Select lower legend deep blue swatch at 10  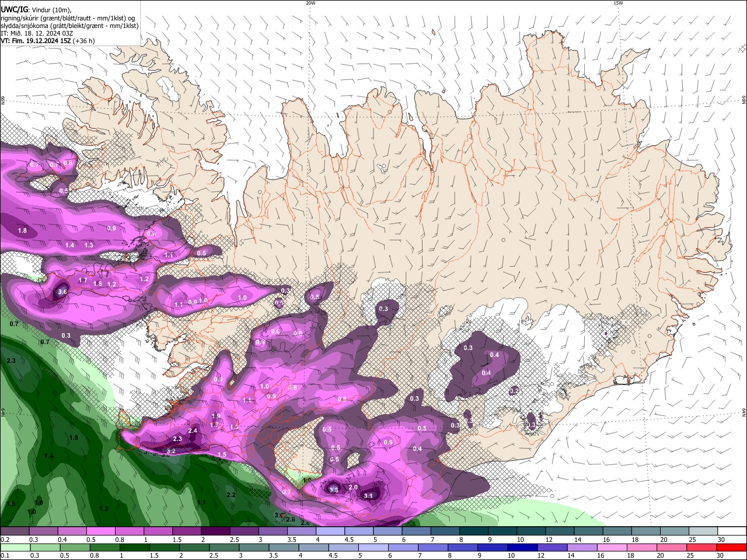pos(521,547)
